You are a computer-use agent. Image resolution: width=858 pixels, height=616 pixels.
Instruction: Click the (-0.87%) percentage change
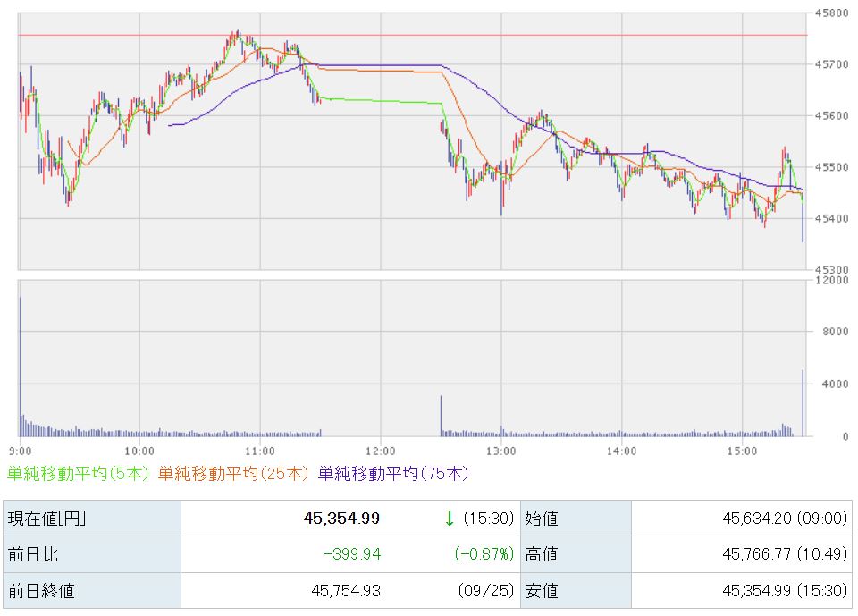click(x=484, y=554)
